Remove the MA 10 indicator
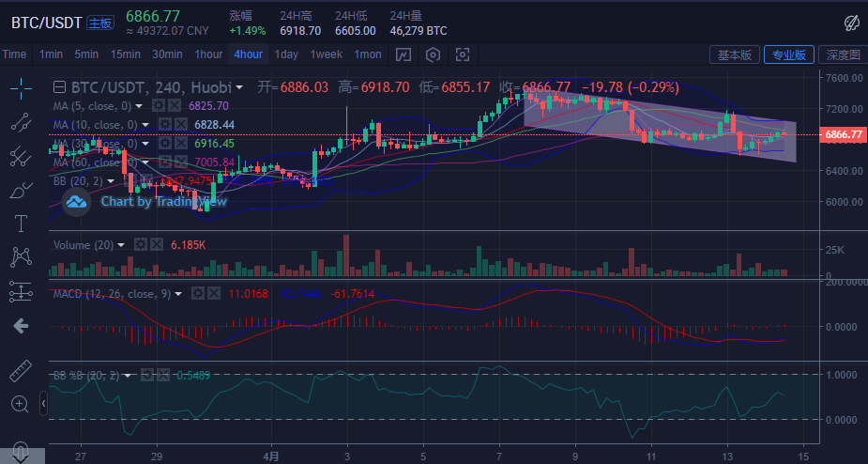The width and height of the screenshot is (868, 464). click(x=180, y=125)
